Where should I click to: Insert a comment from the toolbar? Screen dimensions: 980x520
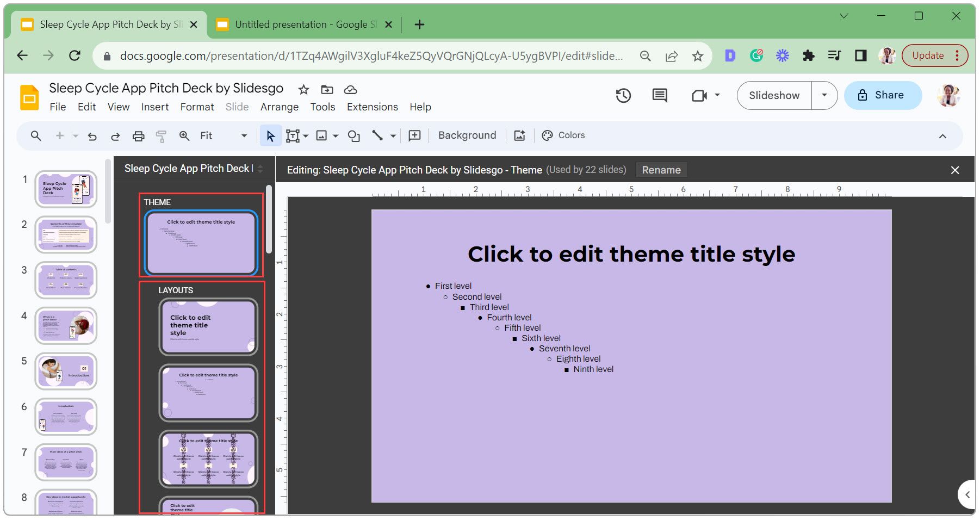[x=414, y=135]
